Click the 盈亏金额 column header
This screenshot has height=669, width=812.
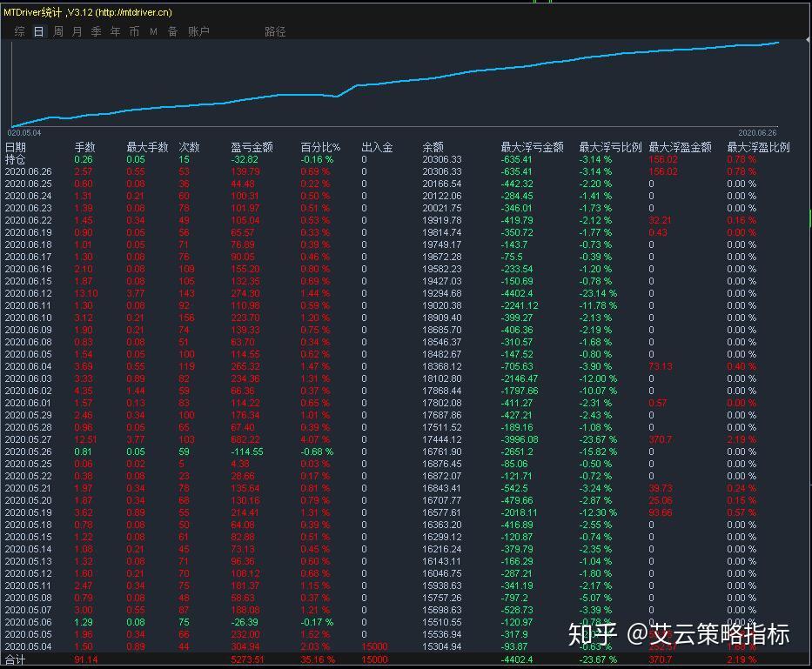click(252, 147)
